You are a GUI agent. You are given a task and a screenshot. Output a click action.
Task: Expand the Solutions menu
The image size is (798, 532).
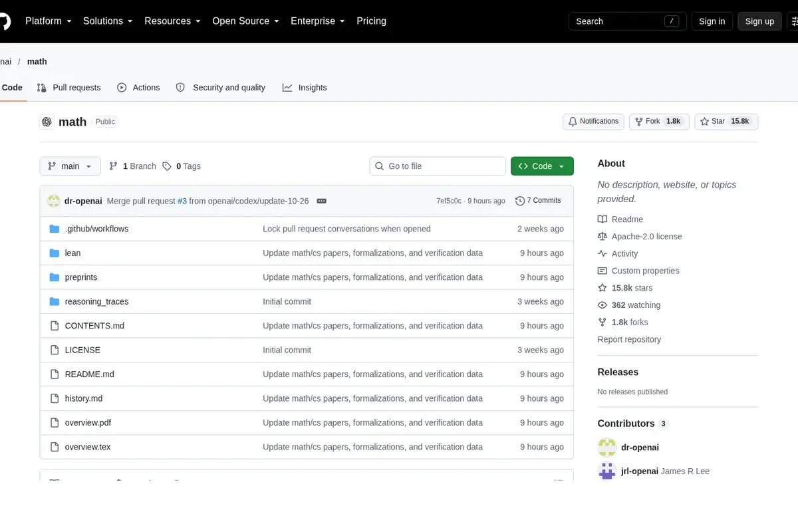coord(108,21)
